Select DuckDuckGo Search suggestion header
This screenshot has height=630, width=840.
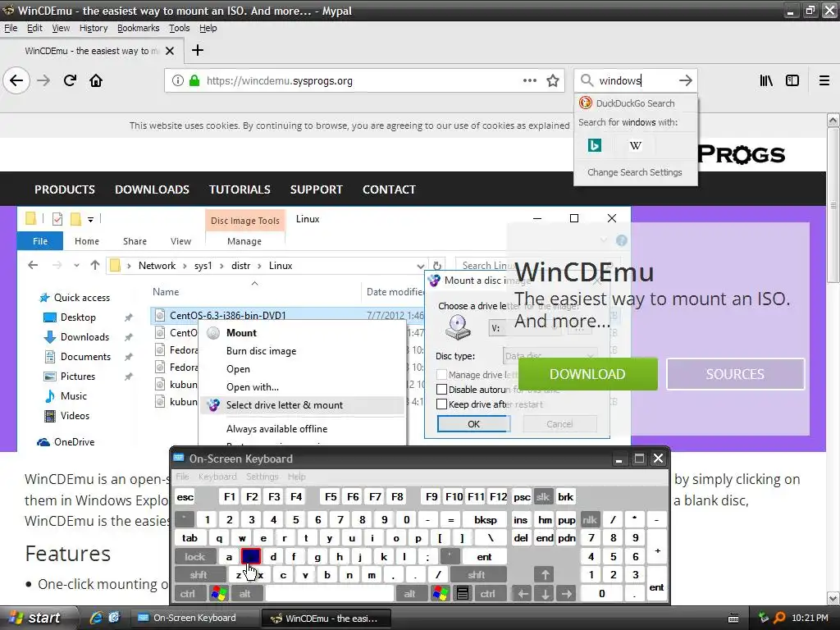(x=636, y=103)
